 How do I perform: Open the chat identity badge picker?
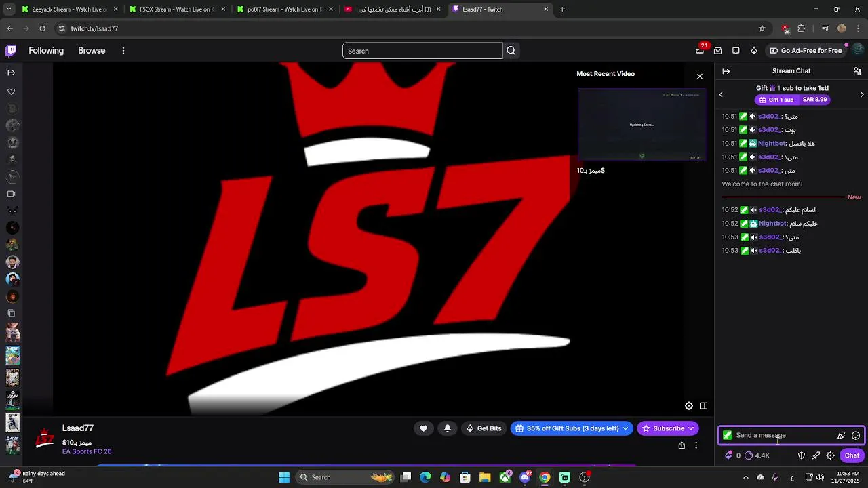coord(728,436)
